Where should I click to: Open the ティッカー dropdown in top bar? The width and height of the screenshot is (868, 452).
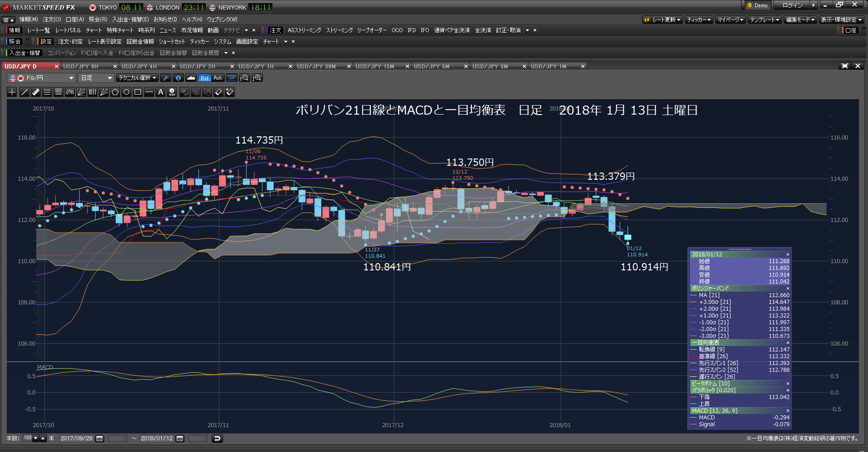(699, 20)
